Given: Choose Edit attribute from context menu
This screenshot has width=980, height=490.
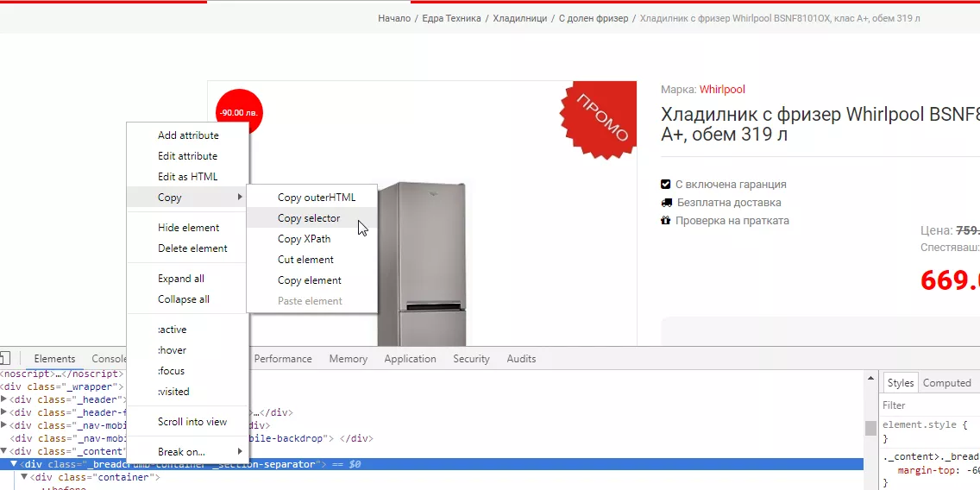Looking at the screenshot, I should click(x=187, y=155).
